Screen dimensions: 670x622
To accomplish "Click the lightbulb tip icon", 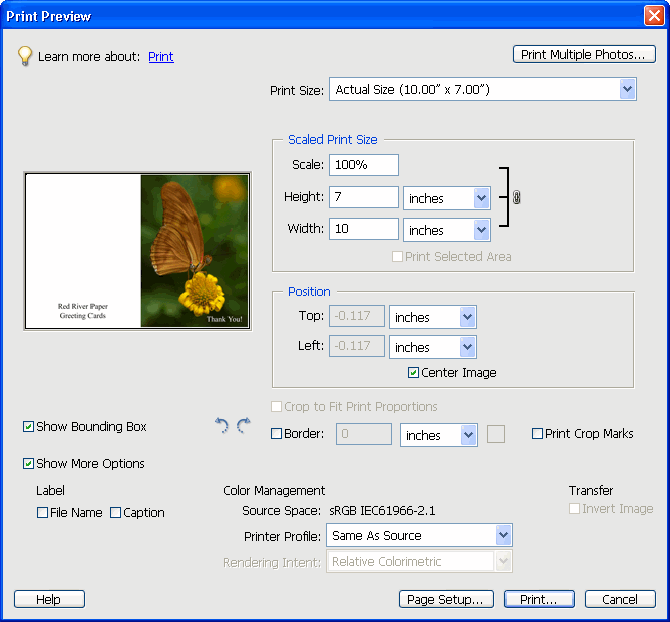I will tap(25, 56).
